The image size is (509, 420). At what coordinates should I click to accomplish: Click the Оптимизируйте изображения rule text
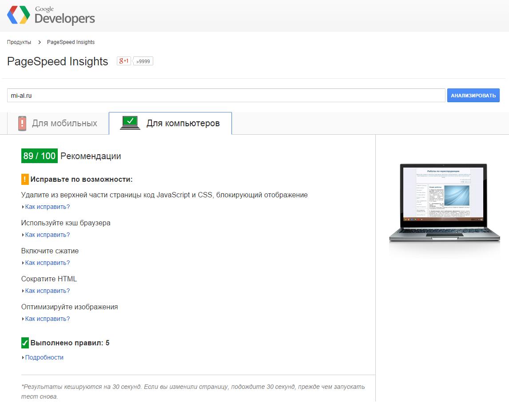click(69, 307)
